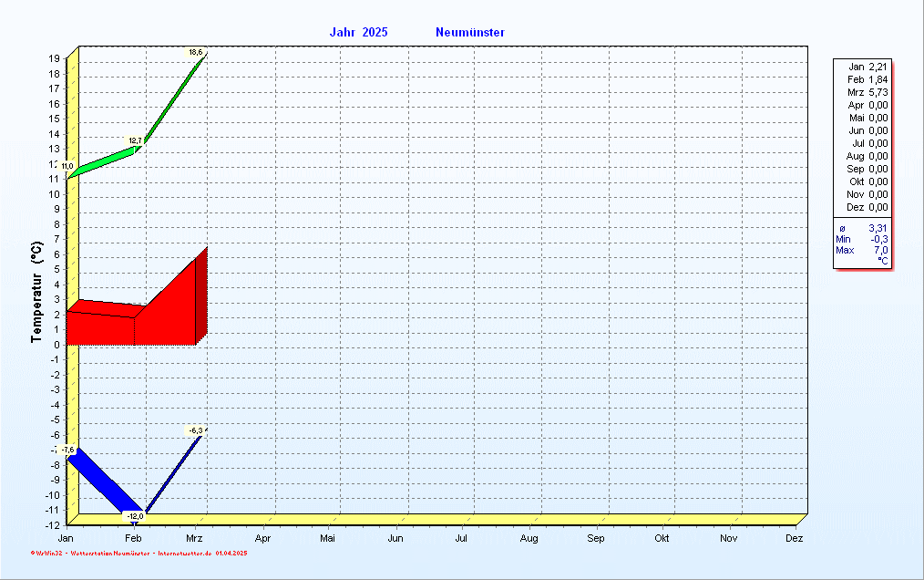Click the data label '11,0' on green line
The width and height of the screenshot is (924, 580).
[x=67, y=166]
